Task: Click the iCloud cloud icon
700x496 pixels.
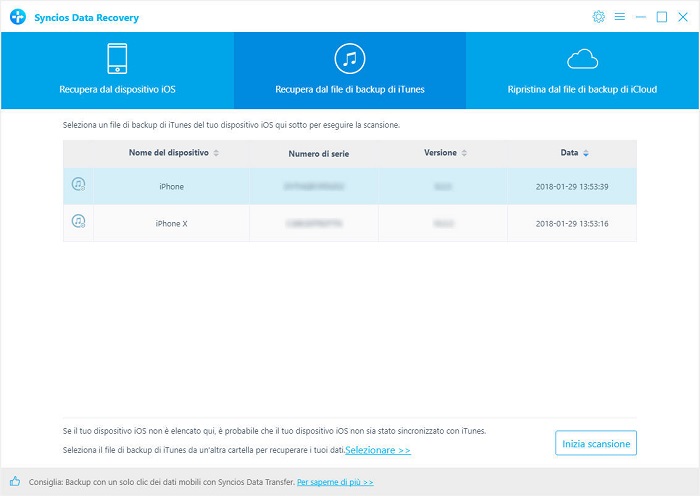Action: [582, 59]
